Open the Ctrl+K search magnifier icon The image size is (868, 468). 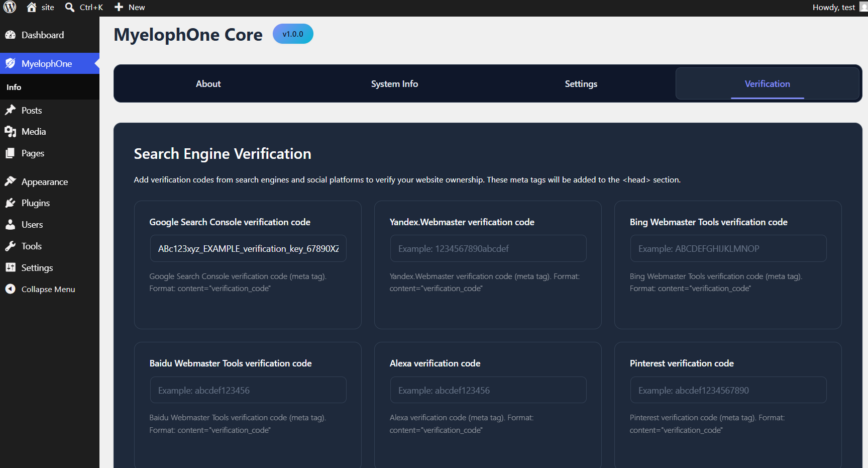[x=70, y=7]
